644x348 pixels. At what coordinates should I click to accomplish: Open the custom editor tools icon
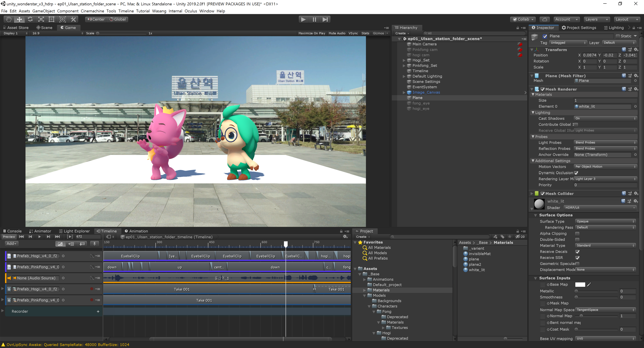pos(73,19)
